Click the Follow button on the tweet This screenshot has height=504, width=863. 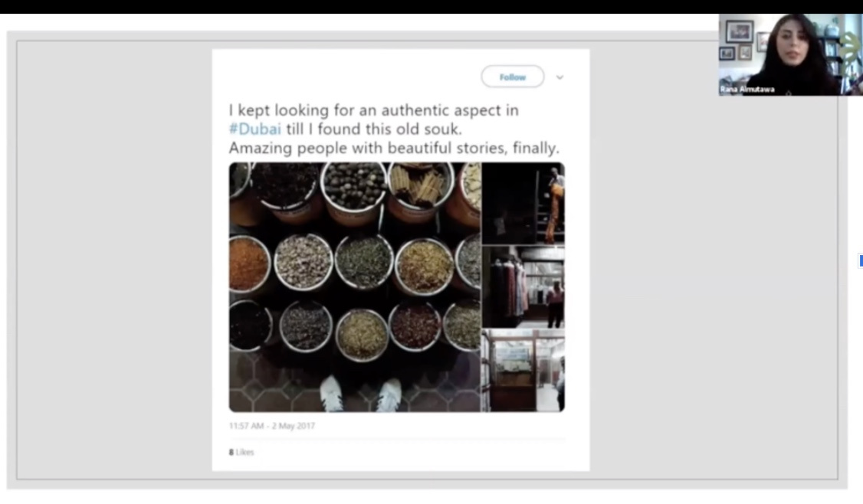point(512,77)
